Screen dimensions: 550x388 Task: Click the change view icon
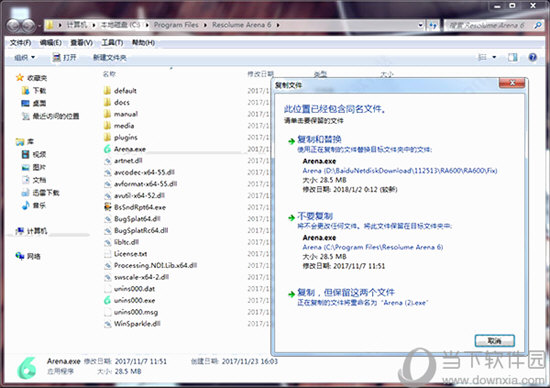[x=483, y=57]
